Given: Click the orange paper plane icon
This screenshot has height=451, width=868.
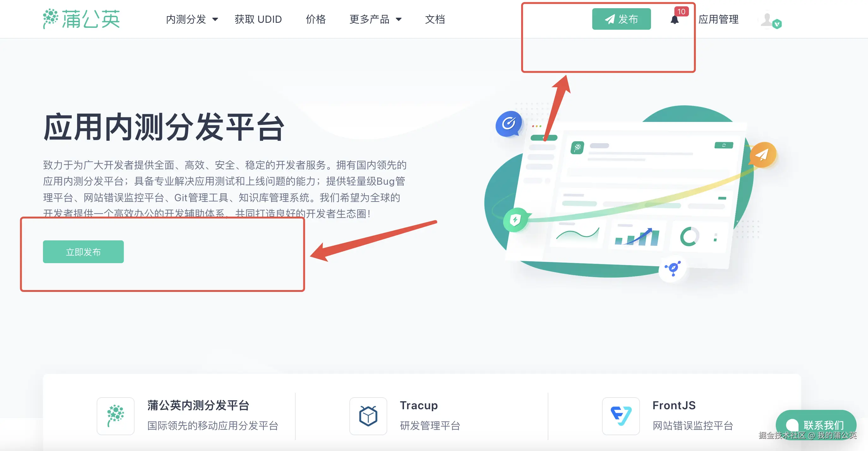Looking at the screenshot, I should pyautogui.click(x=763, y=155).
